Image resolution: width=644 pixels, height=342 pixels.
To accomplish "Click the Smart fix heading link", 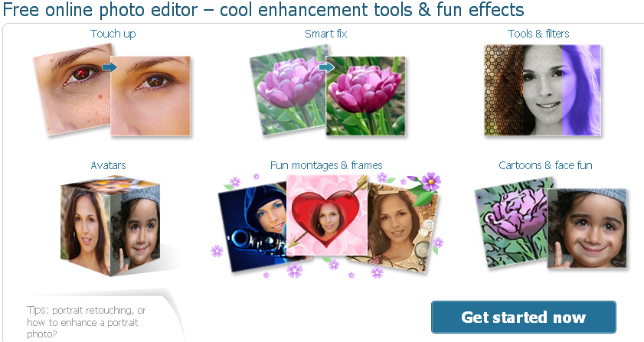I will [x=326, y=34].
